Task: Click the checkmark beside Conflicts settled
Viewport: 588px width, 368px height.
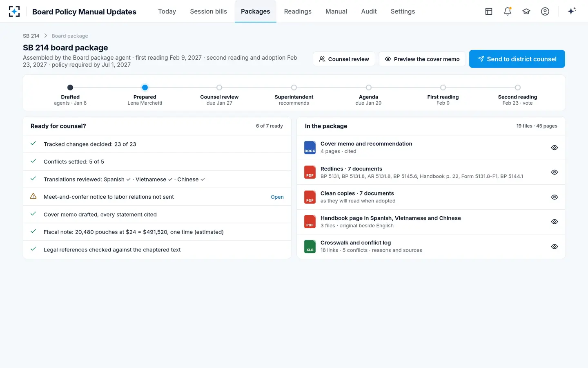Action: [33, 162]
